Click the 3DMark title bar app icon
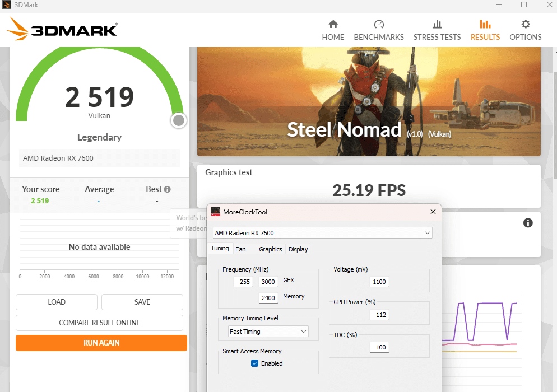The width and height of the screenshot is (557, 392). 6,5
